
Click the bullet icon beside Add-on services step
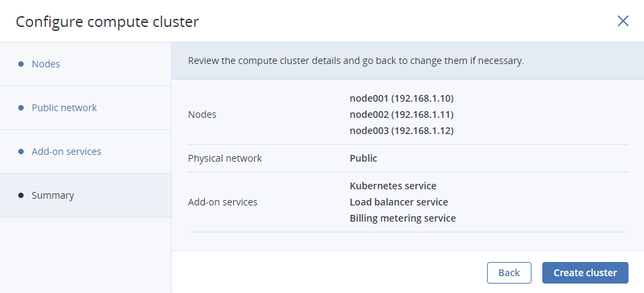20,152
